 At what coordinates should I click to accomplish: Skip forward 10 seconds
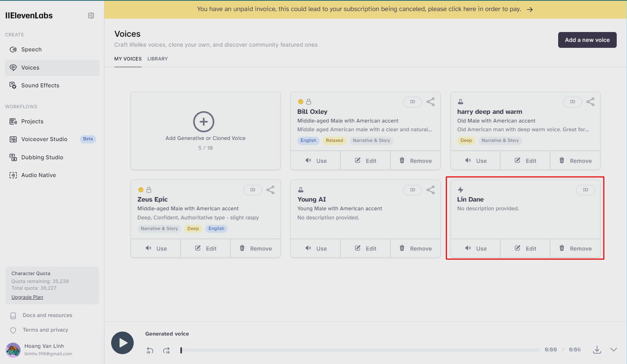pyautogui.click(x=167, y=350)
